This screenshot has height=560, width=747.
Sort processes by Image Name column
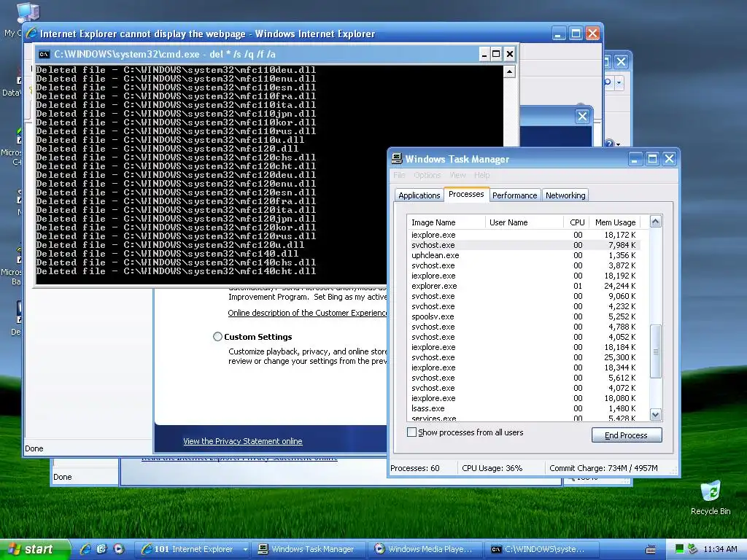[446, 222]
